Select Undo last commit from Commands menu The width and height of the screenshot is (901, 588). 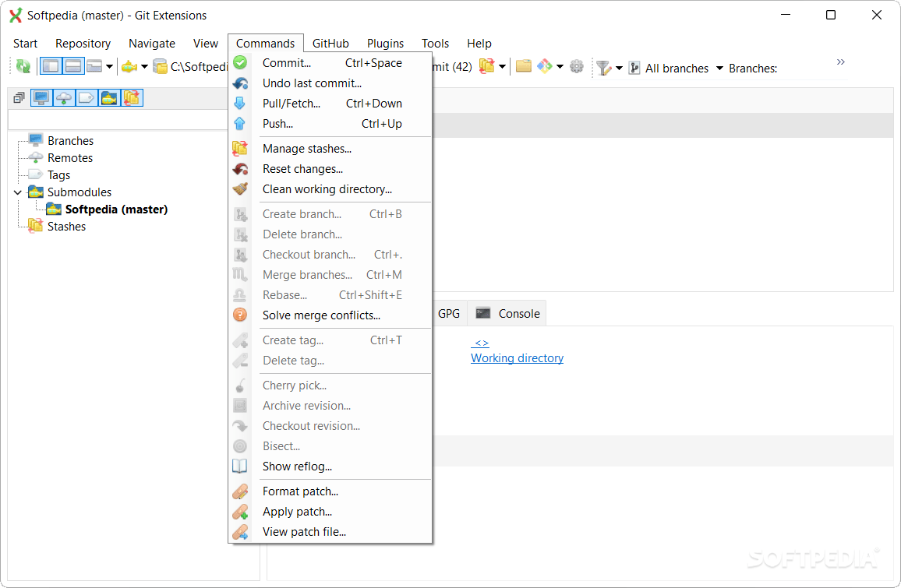312,83
